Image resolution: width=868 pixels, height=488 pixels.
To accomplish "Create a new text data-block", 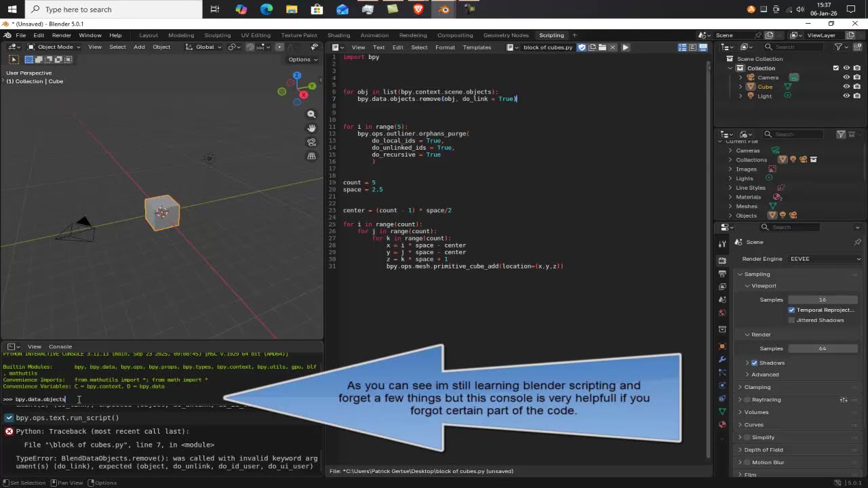I will click(592, 47).
